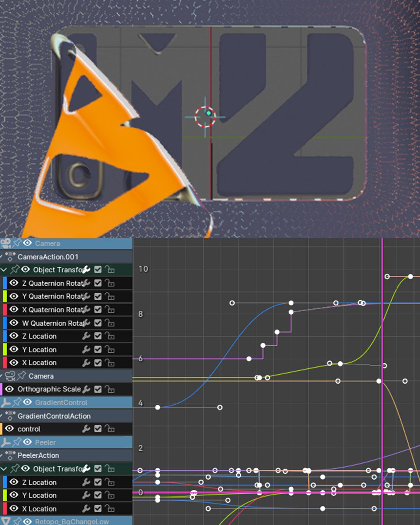Click the wrench icon on the control channel
This screenshot has width=420, height=525.
[x=86, y=429]
